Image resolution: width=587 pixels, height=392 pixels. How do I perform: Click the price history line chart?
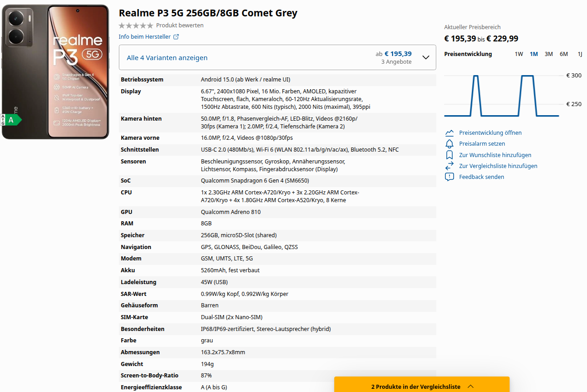point(501,96)
